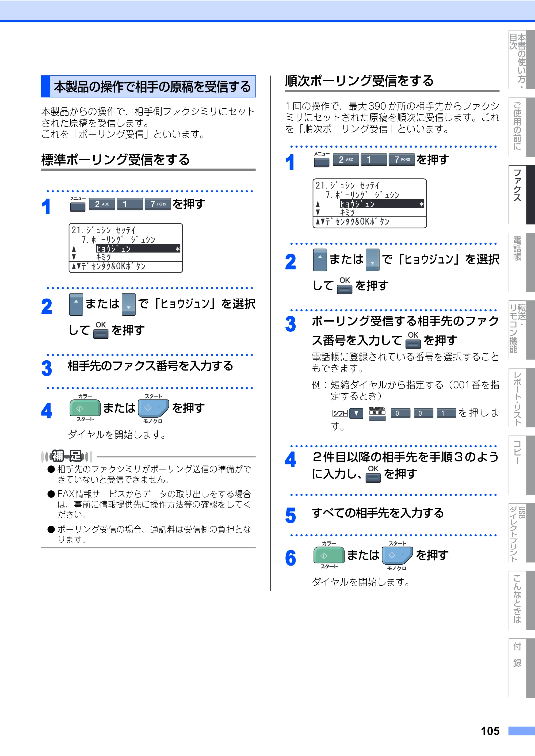535x756 pixels.
Task: Click the heading 本製品の操作で相手の原稿を受信する
Action: (148, 86)
